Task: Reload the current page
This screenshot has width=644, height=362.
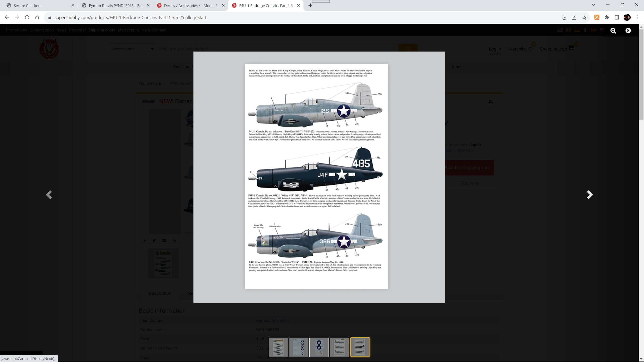Action: click(27, 17)
